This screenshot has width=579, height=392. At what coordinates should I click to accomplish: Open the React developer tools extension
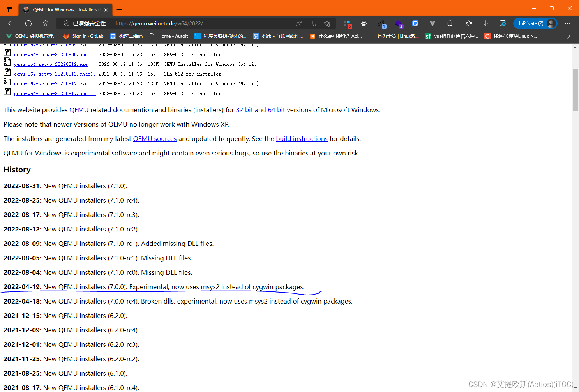point(364,23)
